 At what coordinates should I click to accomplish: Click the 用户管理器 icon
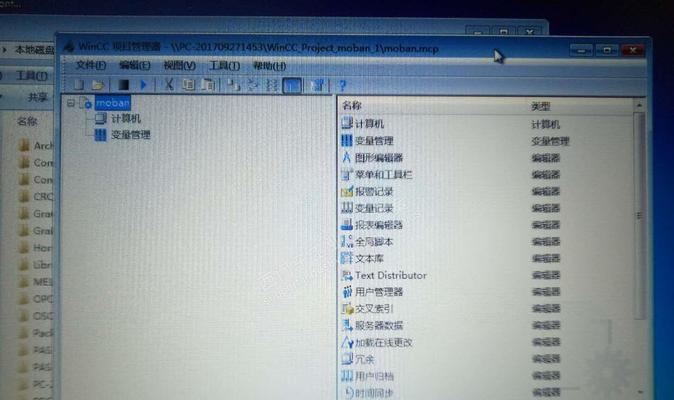[x=346, y=292]
